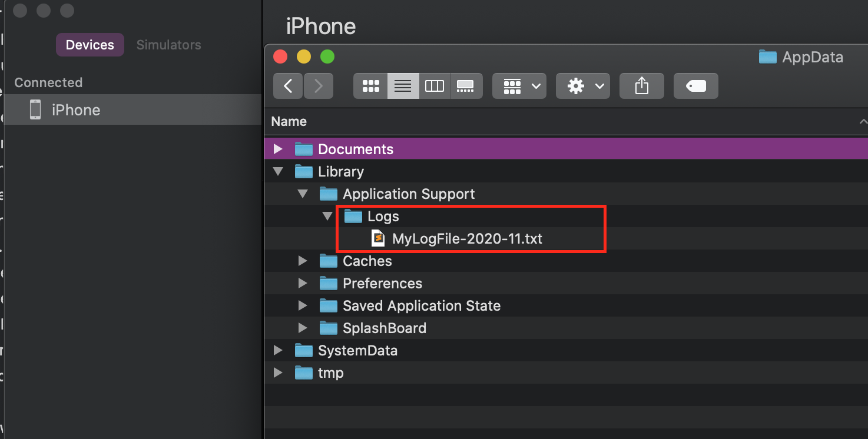Click the Library folder icon
868x439 pixels.
click(304, 171)
